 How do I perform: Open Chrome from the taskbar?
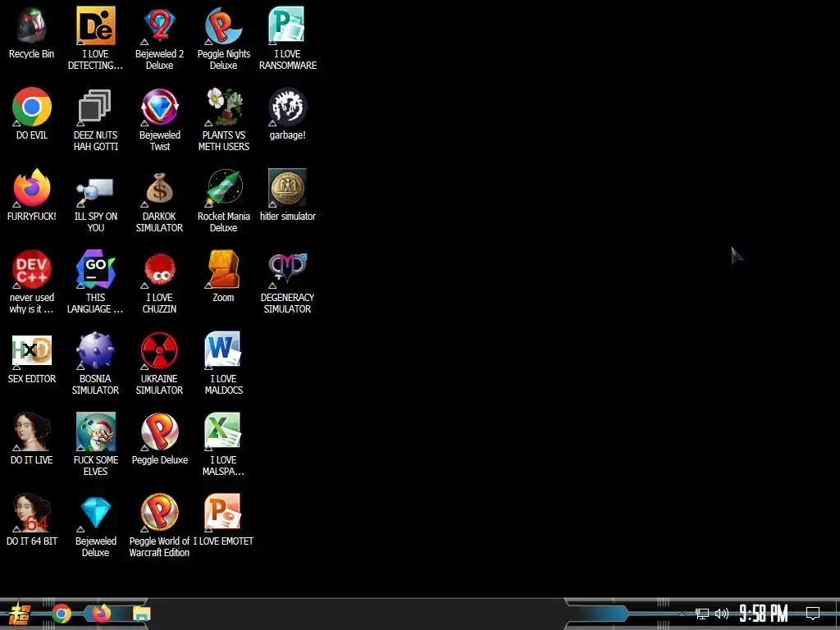62,614
